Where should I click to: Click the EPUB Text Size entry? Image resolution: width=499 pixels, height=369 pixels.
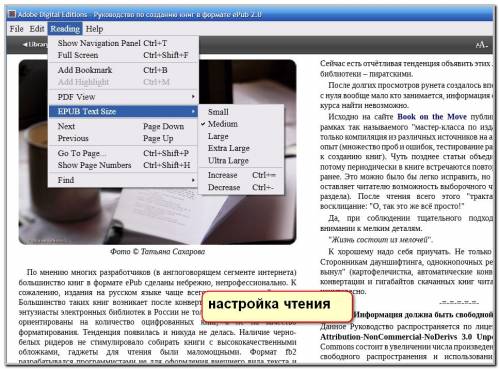pos(124,111)
